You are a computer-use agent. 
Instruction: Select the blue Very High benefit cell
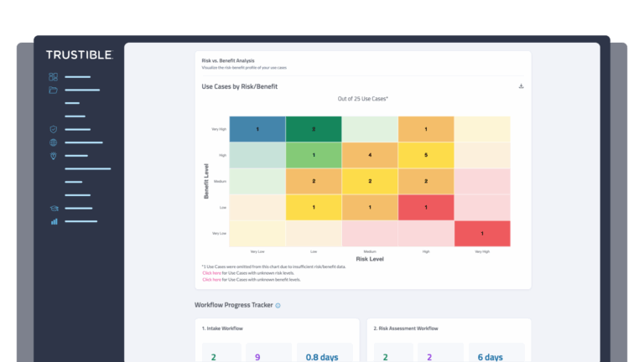coord(257,129)
